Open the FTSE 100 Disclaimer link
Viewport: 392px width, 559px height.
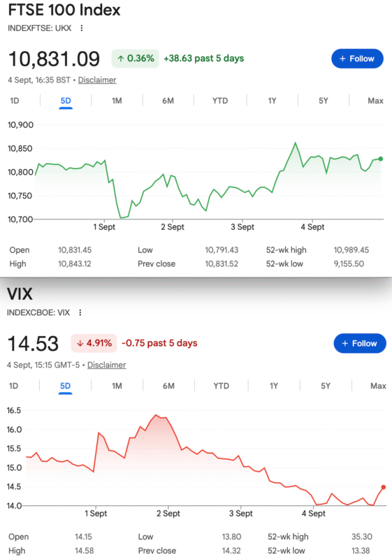pos(97,80)
